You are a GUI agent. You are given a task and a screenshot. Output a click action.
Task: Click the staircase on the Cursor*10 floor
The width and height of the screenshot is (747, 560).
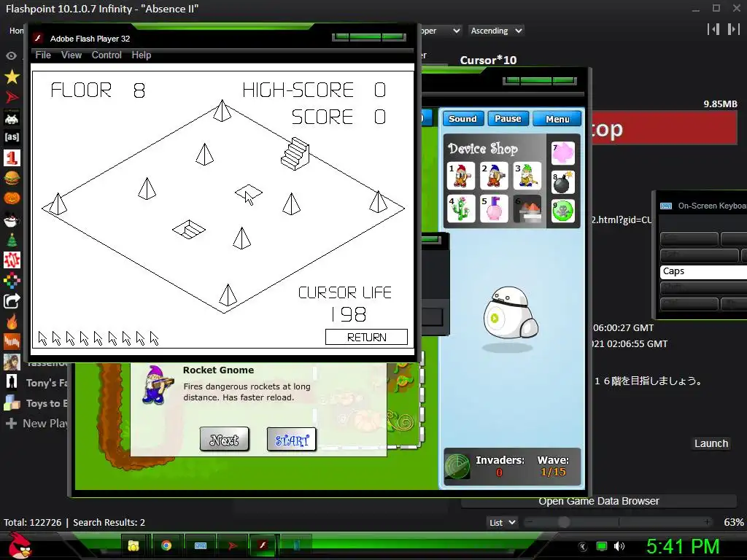tap(295, 153)
